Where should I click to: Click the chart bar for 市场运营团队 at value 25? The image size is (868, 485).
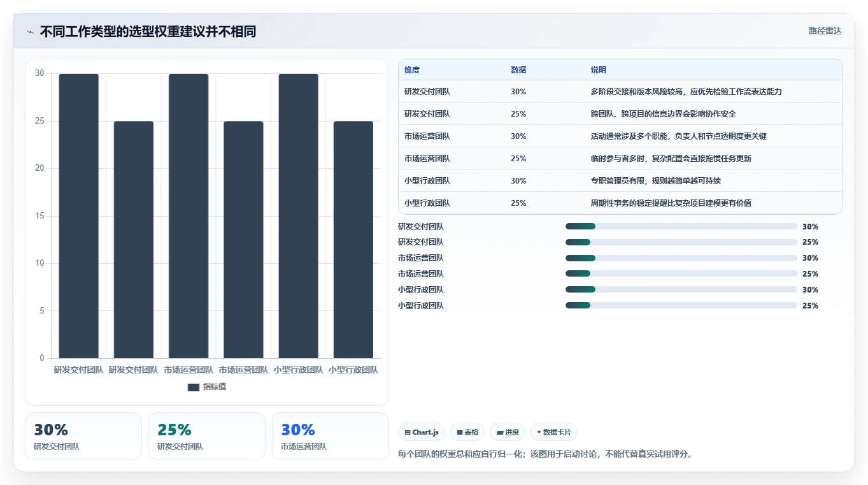tap(243, 240)
